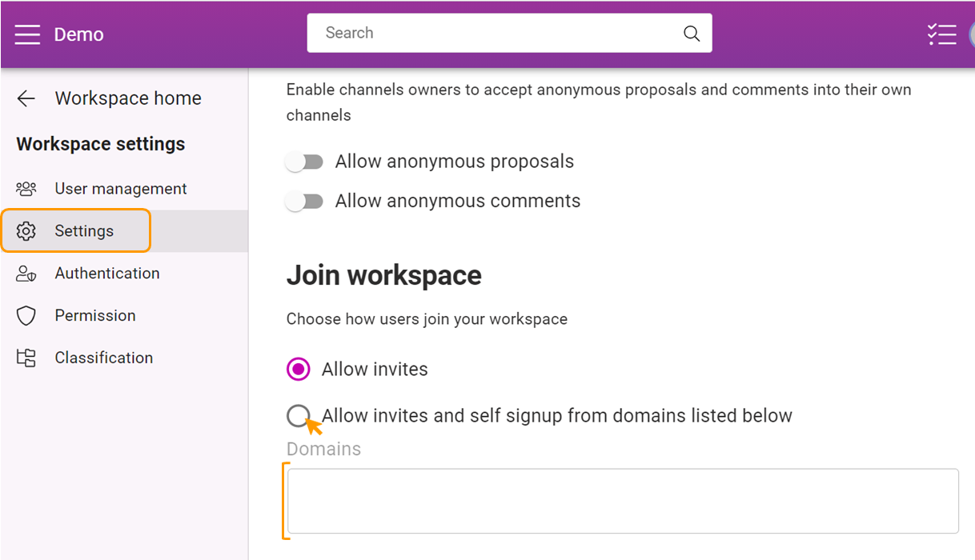Viewport: 975px width, 560px height.
Task: Click the Classification tree icon
Action: [26, 358]
